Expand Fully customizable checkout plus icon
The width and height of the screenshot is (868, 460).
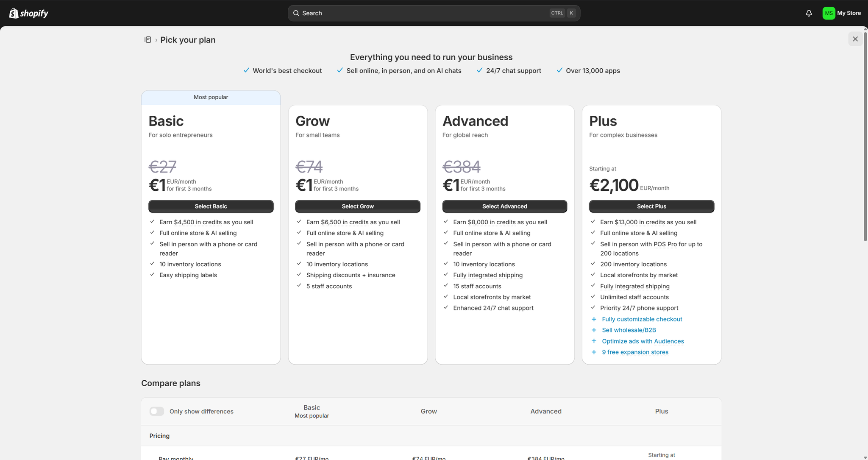tap(594, 319)
